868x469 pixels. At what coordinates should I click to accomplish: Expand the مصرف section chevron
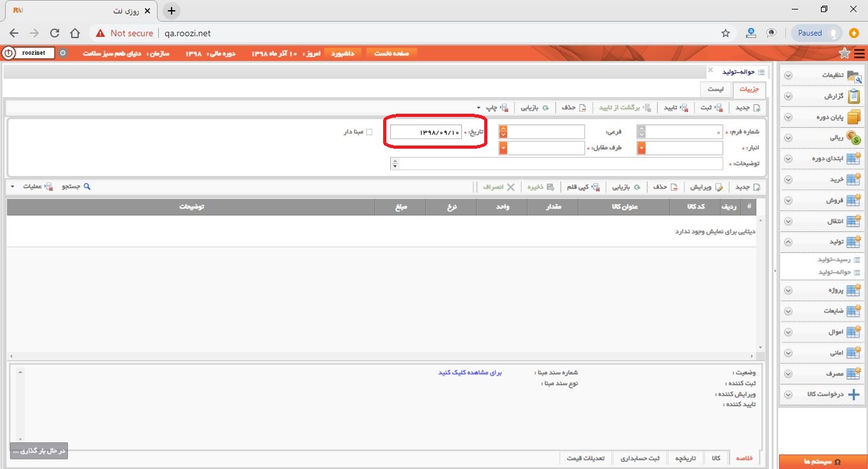point(788,374)
